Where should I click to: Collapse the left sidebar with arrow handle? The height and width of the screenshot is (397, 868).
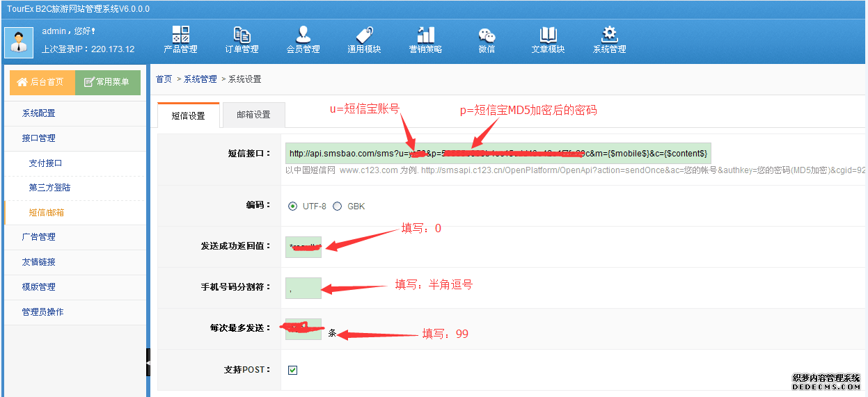coord(148,362)
